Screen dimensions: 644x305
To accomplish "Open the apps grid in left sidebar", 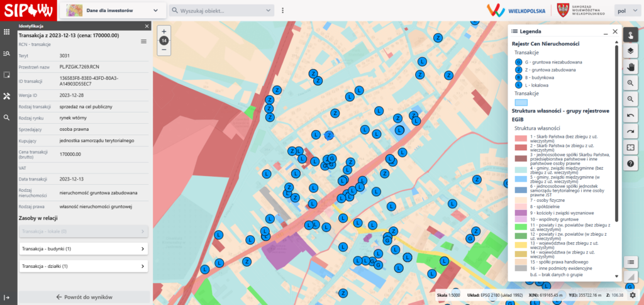I will tap(6, 32).
